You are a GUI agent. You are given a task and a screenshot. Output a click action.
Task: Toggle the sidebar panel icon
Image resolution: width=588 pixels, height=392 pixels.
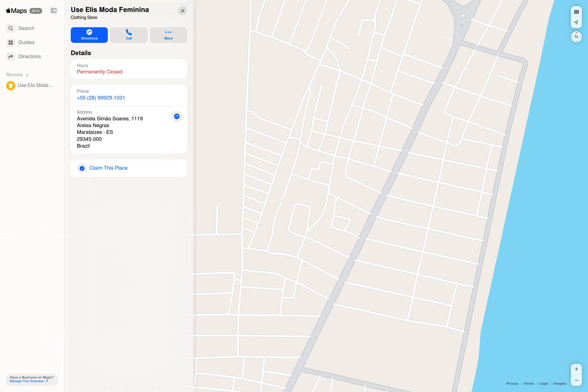pyautogui.click(x=54, y=11)
